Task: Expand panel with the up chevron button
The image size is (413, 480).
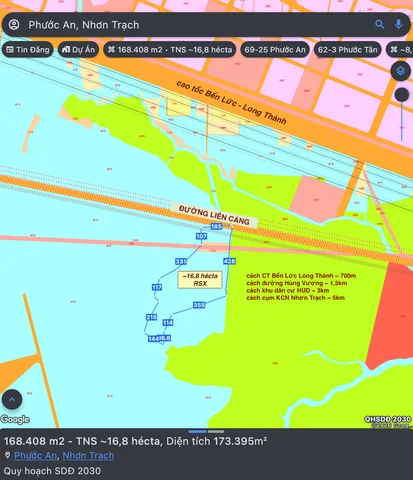Action: click(12, 399)
